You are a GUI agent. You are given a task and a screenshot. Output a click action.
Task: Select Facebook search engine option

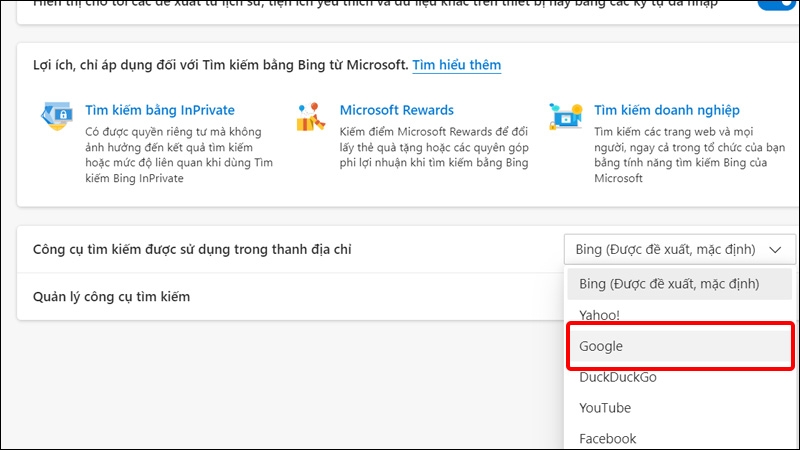[679, 438]
